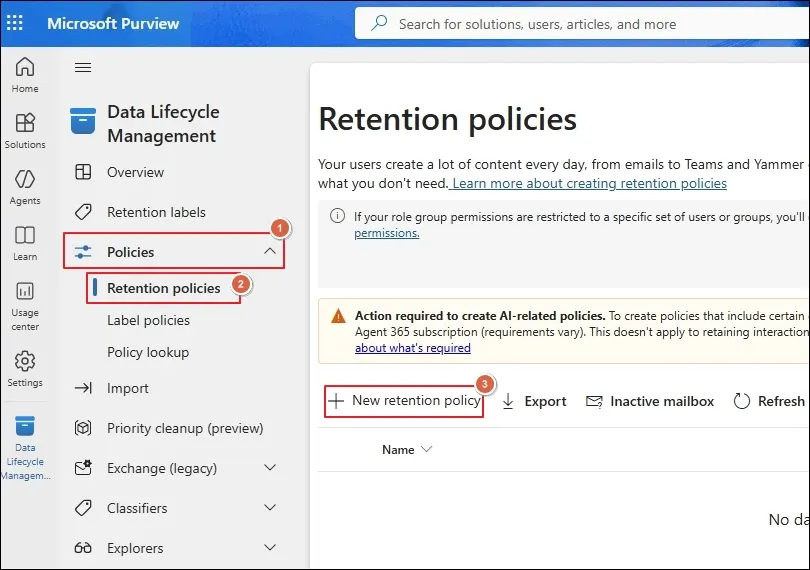Viewport: 810px width, 570px height.
Task: Click the Export download arrow icon
Action: click(508, 401)
